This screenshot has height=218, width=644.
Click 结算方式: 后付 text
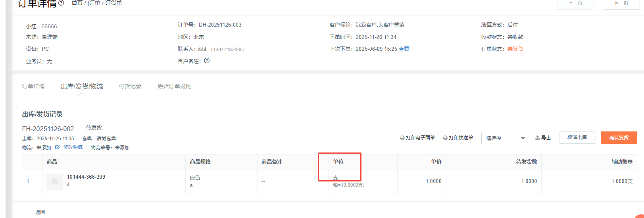click(500, 25)
